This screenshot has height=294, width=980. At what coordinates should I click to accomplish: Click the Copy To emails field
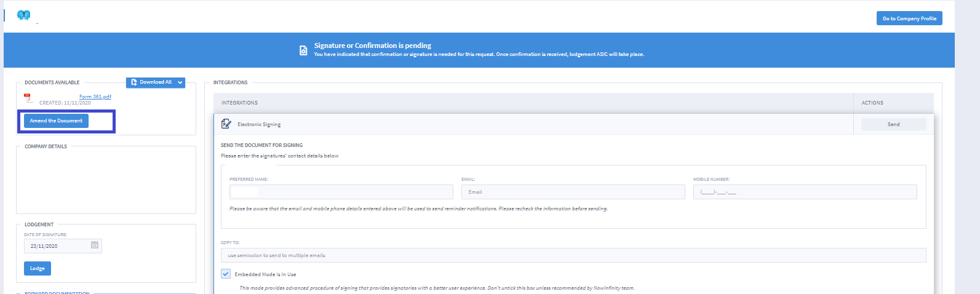pyautogui.click(x=573, y=255)
